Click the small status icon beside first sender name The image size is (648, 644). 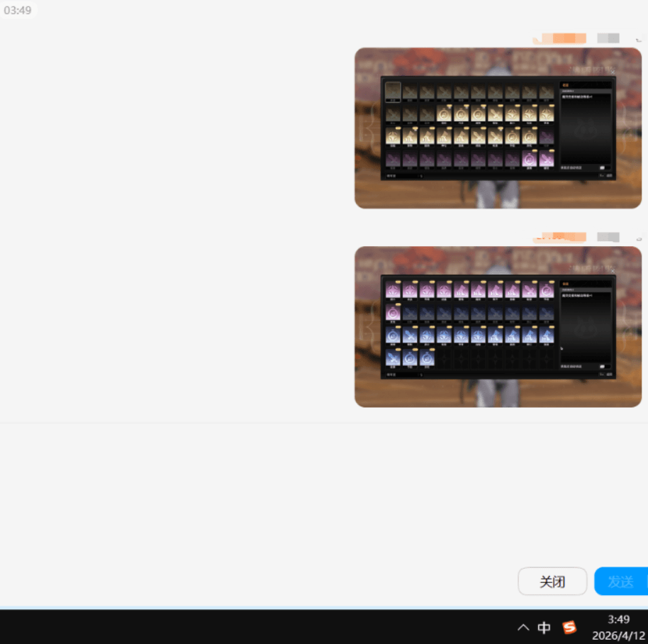(638, 40)
